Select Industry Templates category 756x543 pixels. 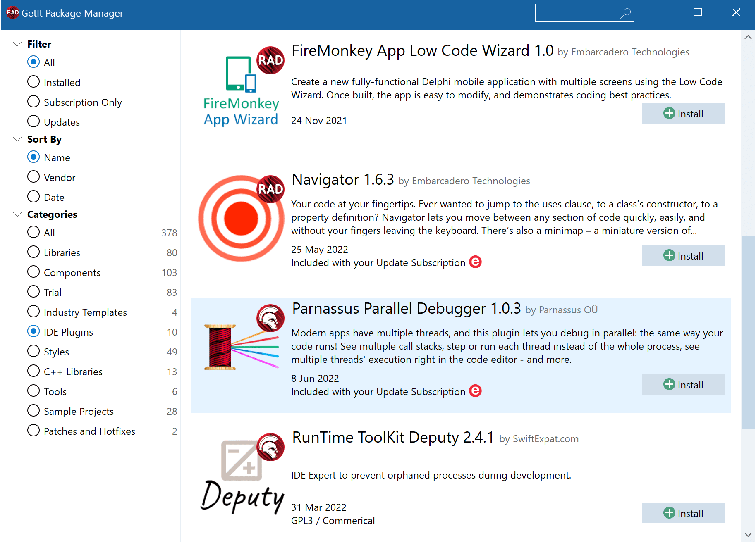pyautogui.click(x=33, y=312)
